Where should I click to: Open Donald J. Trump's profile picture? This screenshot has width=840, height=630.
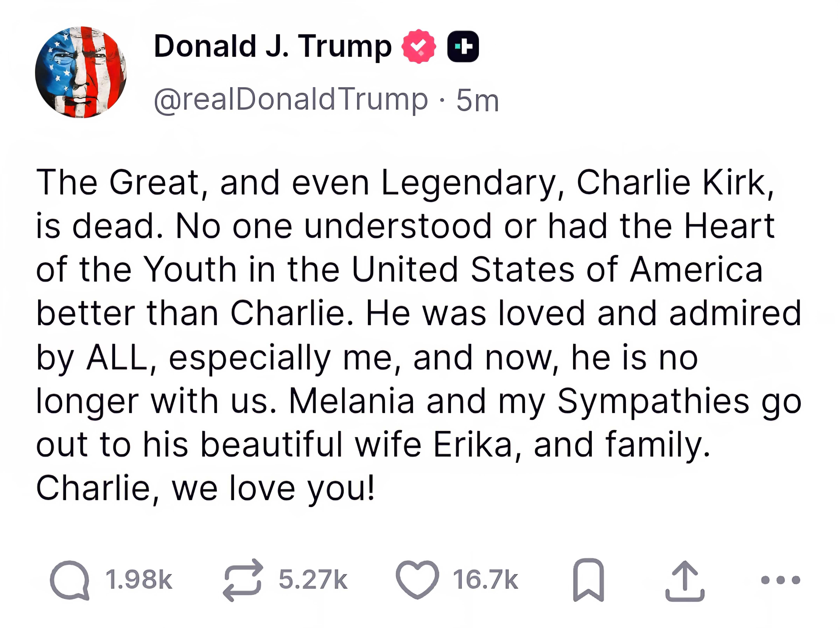80,72
